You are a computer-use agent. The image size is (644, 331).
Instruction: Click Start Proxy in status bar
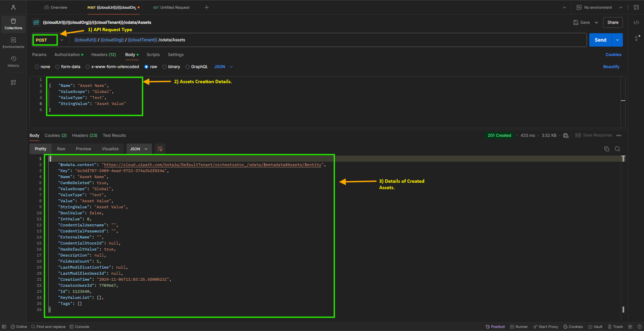tap(546, 327)
